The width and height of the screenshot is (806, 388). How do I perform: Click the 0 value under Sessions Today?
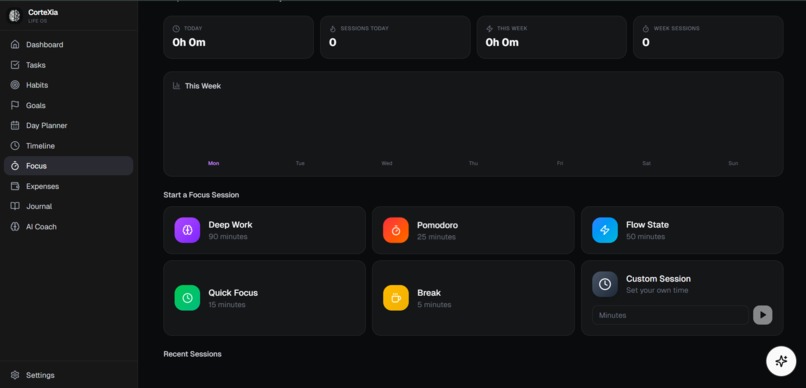(x=333, y=43)
